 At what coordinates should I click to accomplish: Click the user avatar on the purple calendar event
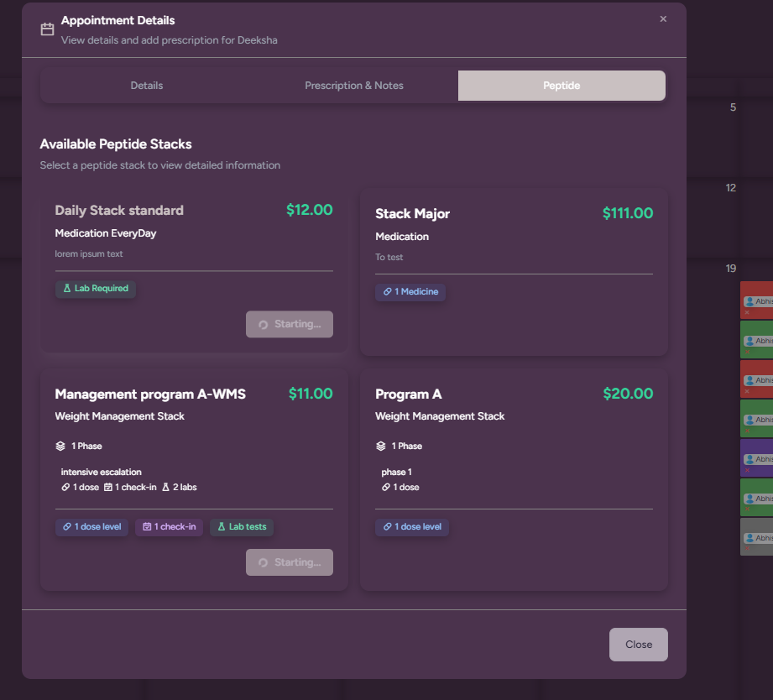tap(749, 459)
